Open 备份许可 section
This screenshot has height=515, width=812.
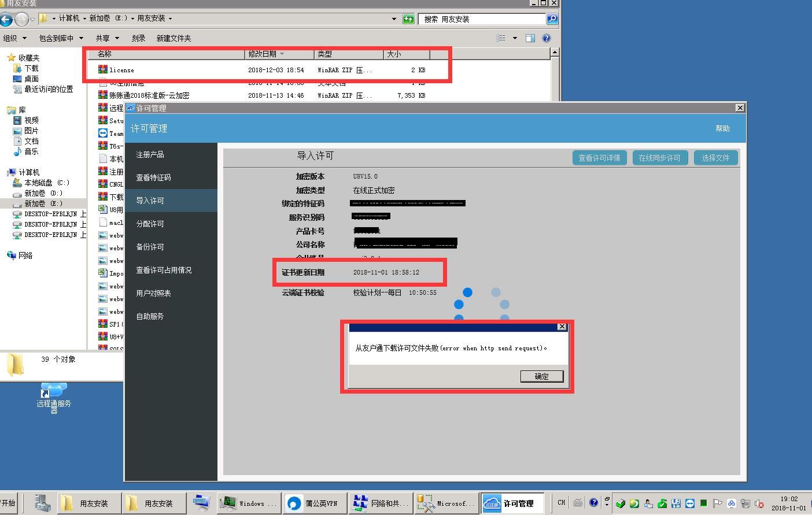point(171,247)
